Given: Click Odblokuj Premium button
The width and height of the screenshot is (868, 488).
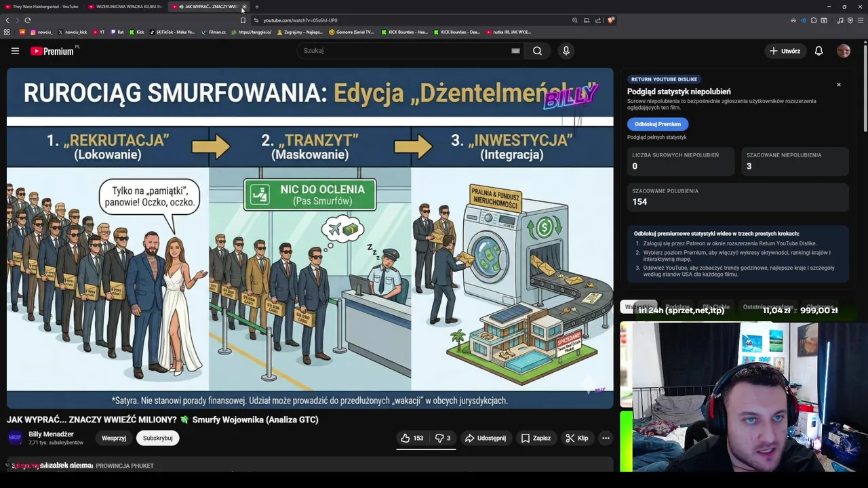Looking at the screenshot, I should (x=657, y=124).
